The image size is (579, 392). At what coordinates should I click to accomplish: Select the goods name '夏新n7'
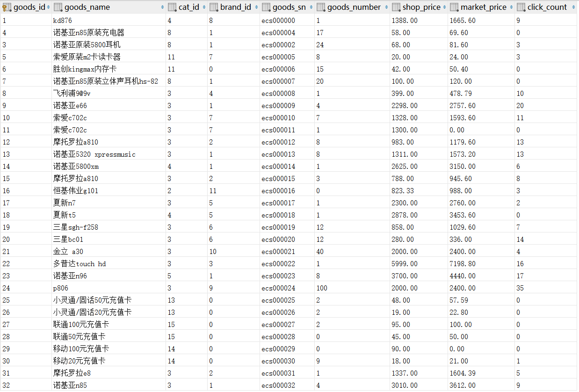[65, 203]
